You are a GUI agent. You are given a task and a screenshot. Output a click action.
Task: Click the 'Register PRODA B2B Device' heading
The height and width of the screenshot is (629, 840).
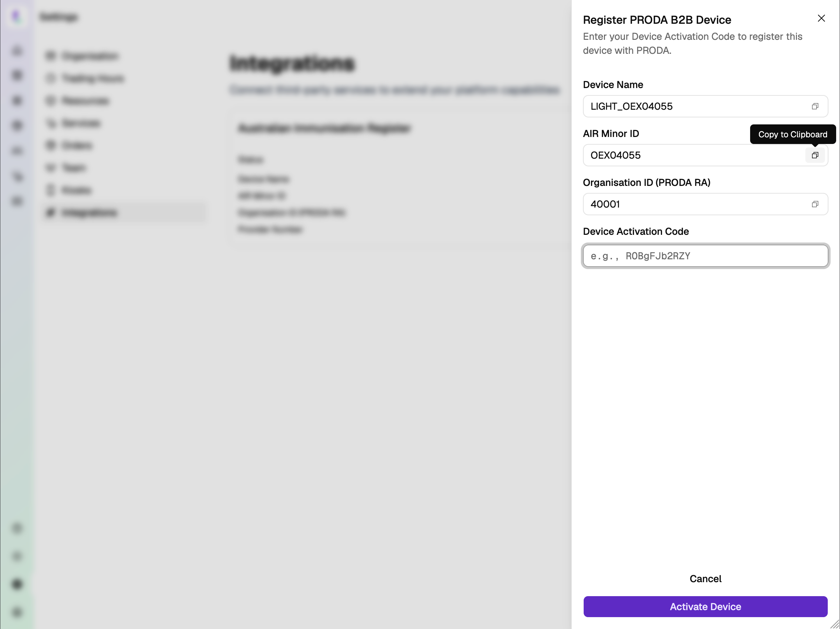tap(657, 20)
